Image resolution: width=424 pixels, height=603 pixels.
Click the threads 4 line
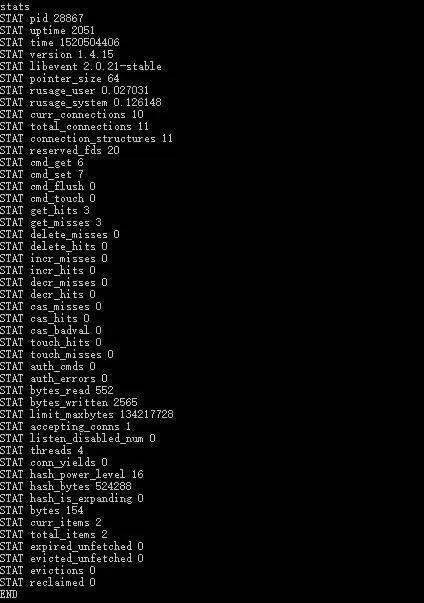pos(42,450)
